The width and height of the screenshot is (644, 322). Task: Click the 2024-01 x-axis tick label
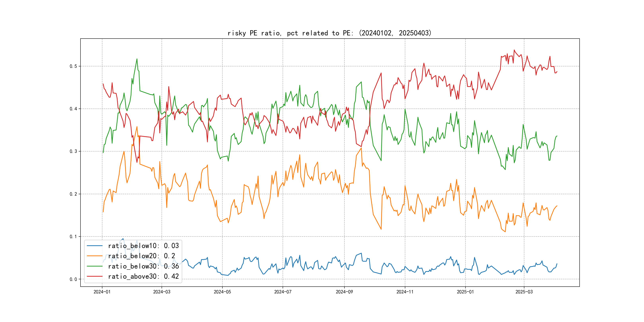coord(102,292)
